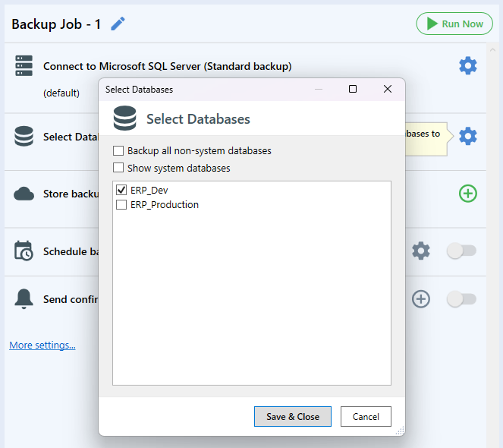Image resolution: width=503 pixels, height=448 pixels.
Task: Click the calendar clock schedule icon
Action: [x=24, y=251]
